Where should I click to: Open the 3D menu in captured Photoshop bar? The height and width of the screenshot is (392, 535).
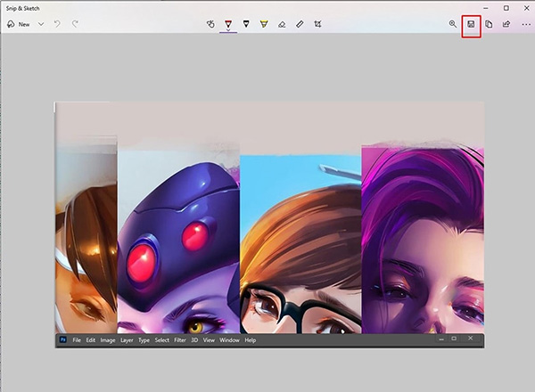point(194,339)
